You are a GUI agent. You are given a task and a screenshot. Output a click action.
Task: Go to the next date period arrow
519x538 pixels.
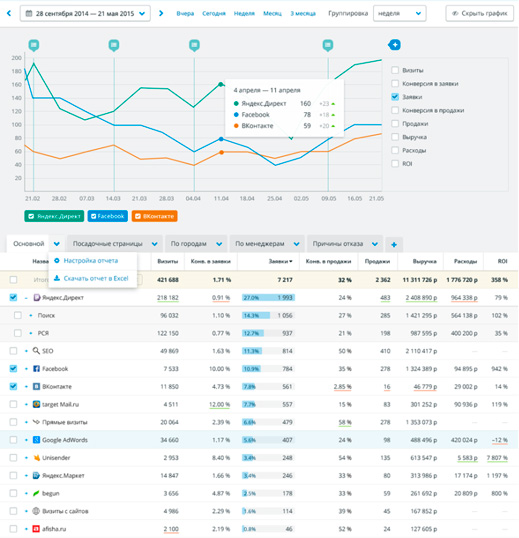pyautogui.click(x=161, y=13)
